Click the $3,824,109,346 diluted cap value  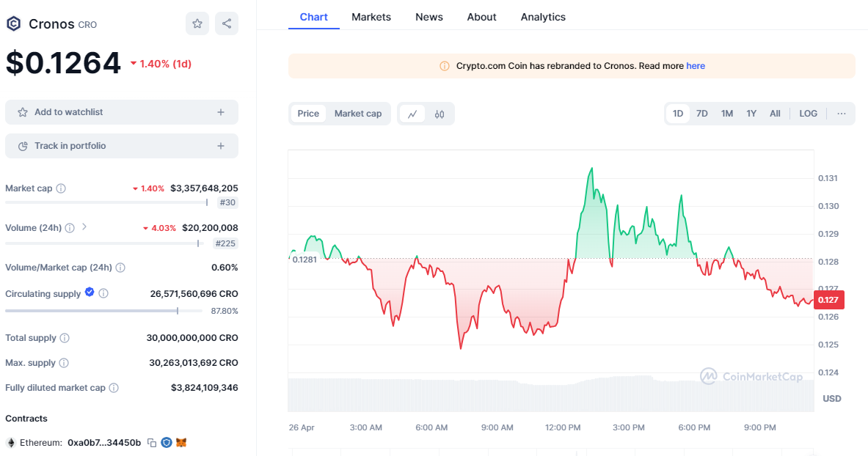(204, 388)
